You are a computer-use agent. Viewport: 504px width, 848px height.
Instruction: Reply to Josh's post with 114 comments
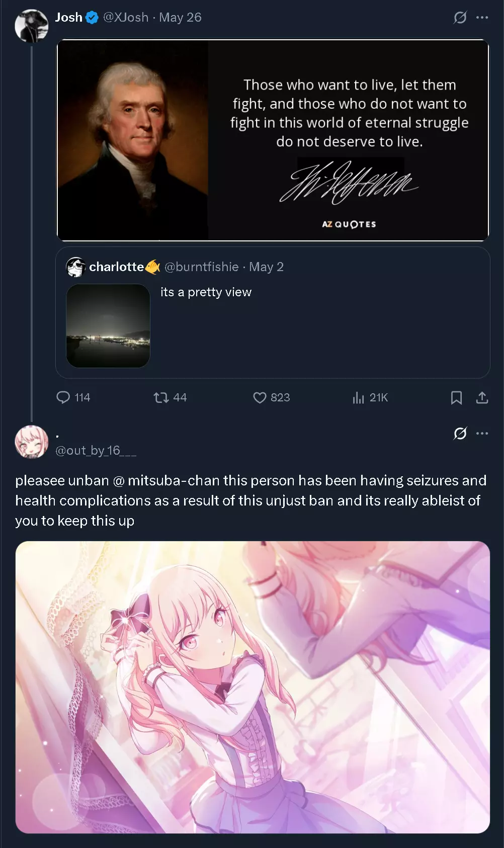tap(73, 398)
